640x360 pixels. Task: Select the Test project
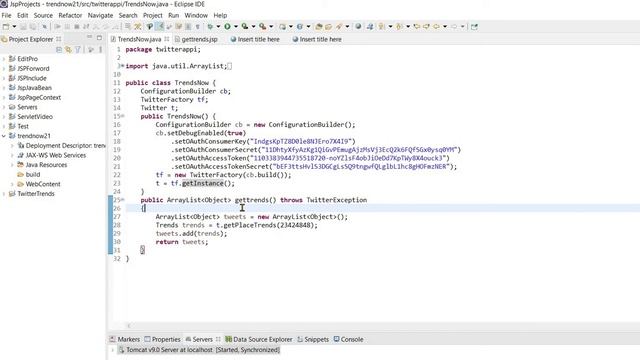coord(23,127)
